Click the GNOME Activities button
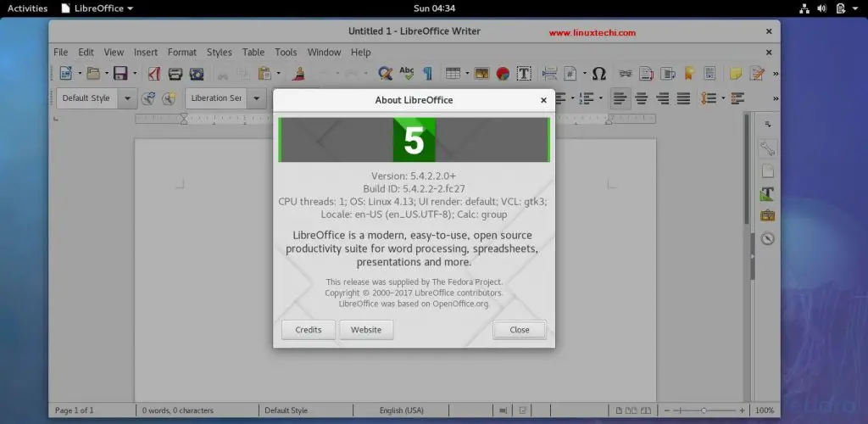Image resolution: width=868 pixels, height=424 pixels. 27,8
